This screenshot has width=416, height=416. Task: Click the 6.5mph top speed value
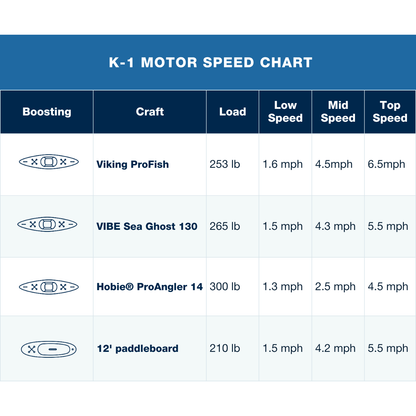pyautogui.click(x=386, y=164)
